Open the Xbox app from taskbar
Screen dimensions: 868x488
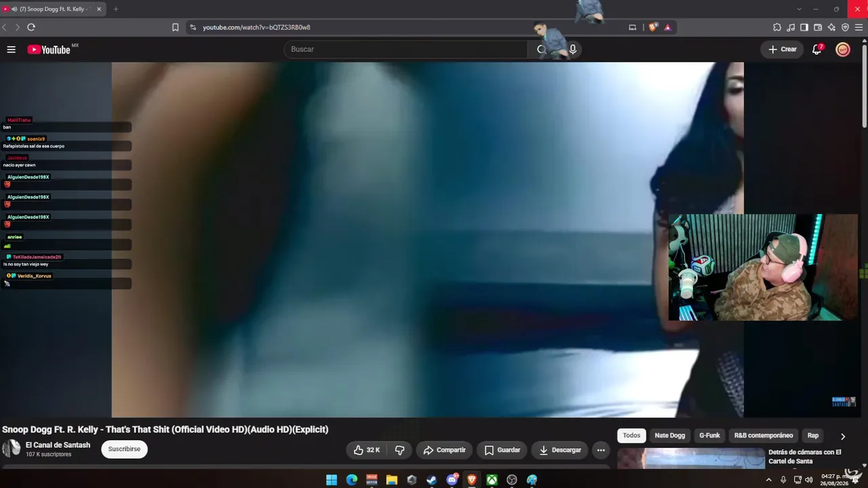click(x=492, y=480)
